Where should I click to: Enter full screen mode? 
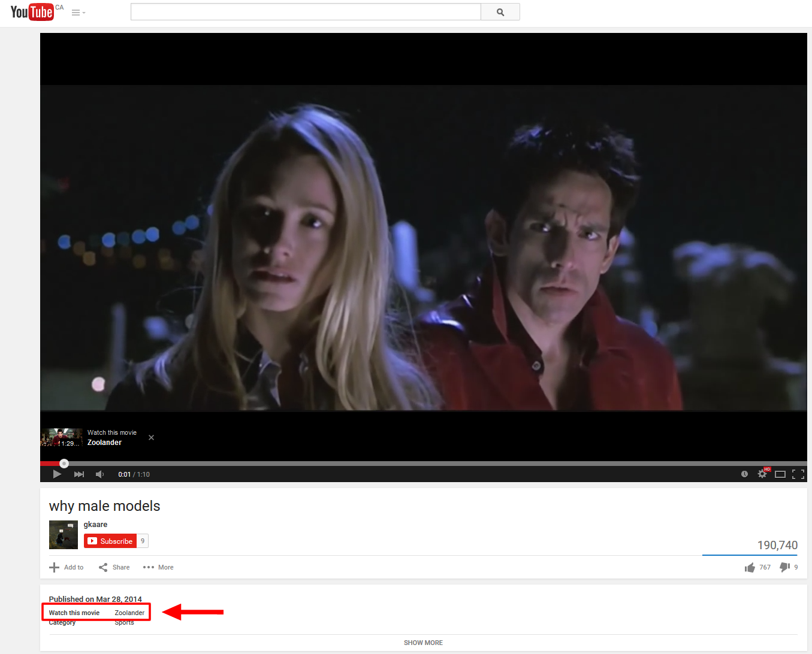[x=798, y=474]
